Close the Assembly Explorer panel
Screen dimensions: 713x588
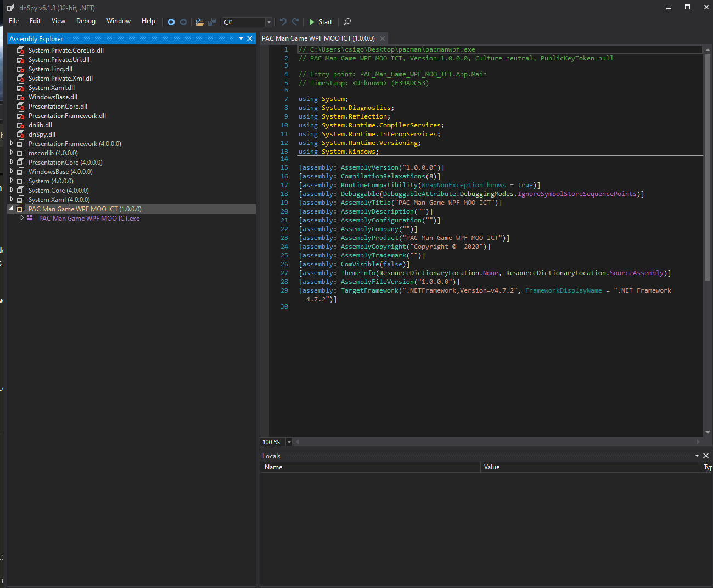[x=250, y=38]
